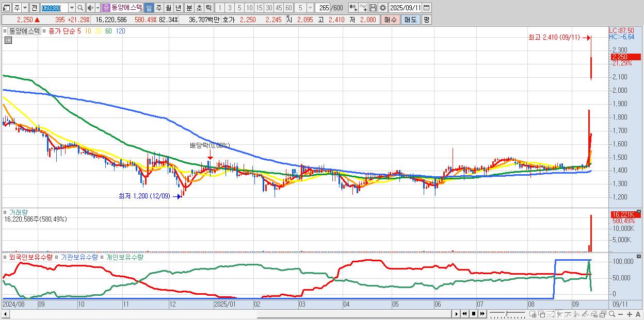This screenshot has width=644, height=320.
Task: Select interval 10 tab
Action: pos(249,8)
